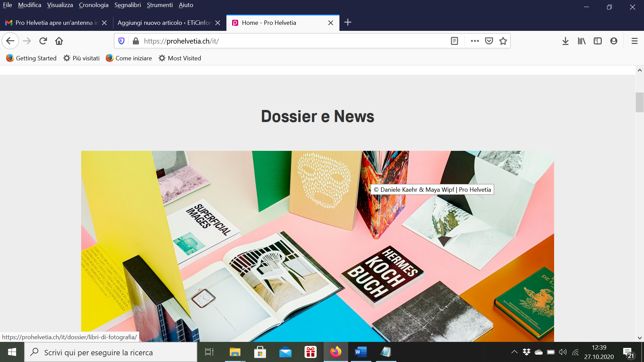This screenshot has width=644, height=362.
Task: Open the Modifica menu
Action: (30, 5)
